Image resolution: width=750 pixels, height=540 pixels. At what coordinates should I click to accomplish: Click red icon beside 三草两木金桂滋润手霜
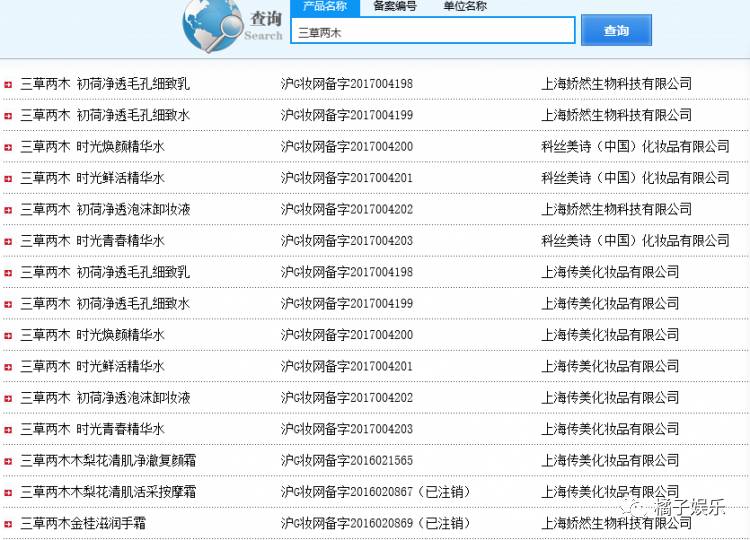click(8, 524)
